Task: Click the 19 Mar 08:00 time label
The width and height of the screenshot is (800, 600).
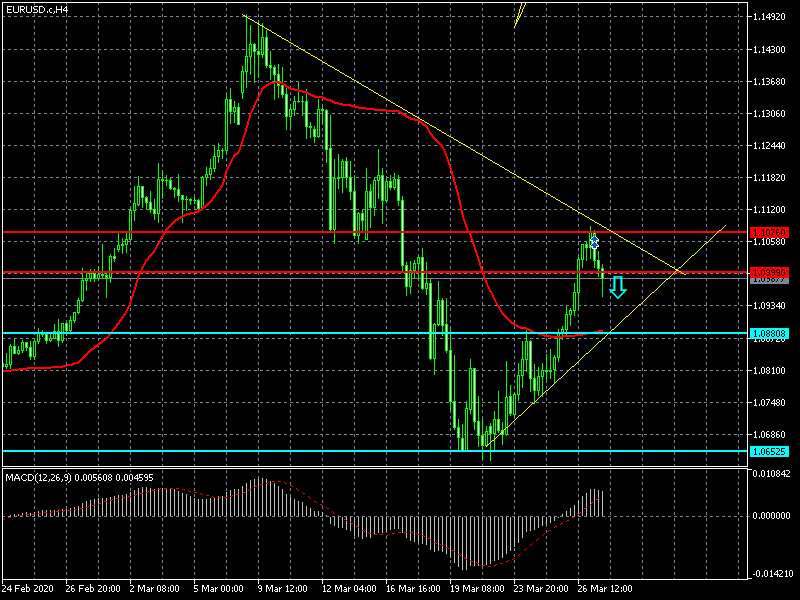Action: click(x=478, y=589)
